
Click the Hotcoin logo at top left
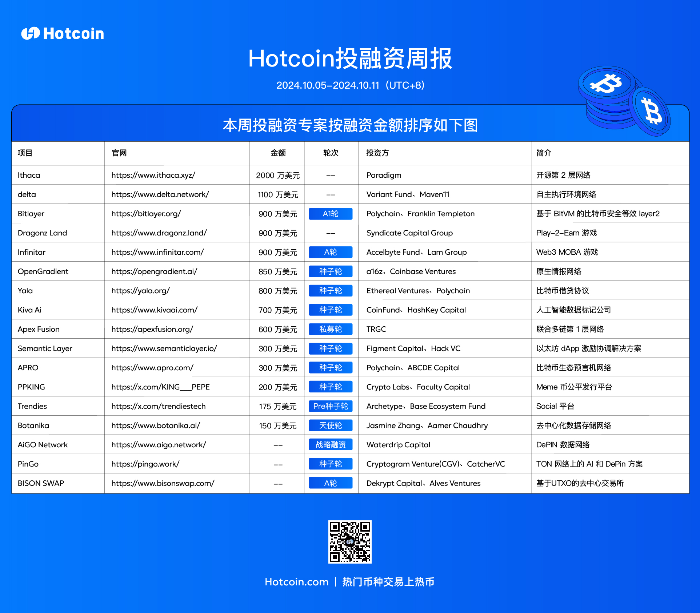point(63,33)
